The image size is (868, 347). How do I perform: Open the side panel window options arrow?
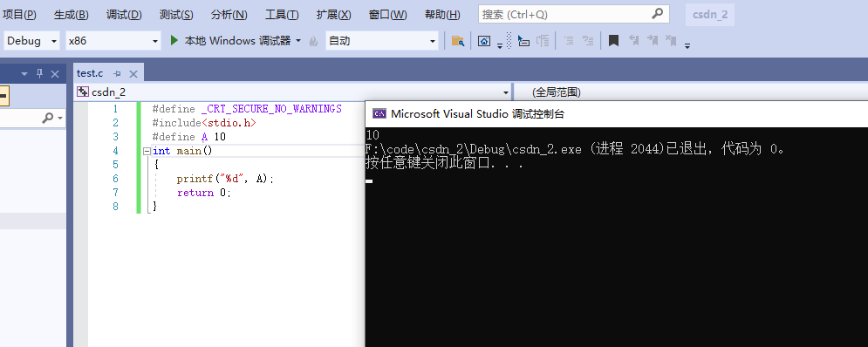[x=24, y=73]
